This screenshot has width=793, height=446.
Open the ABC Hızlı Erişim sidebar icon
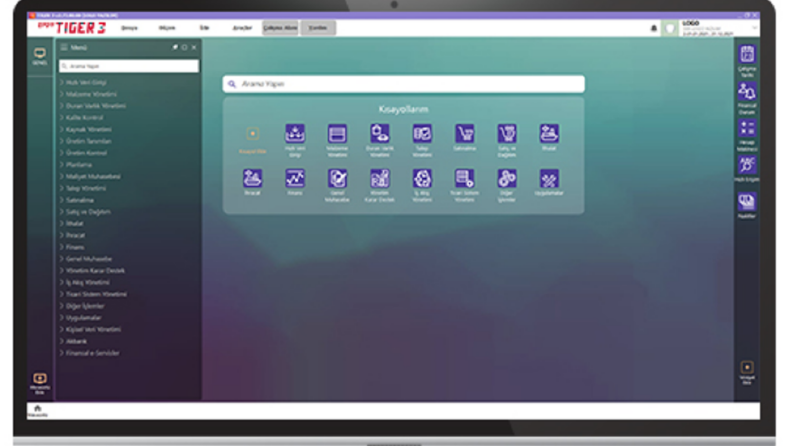[x=747, y=165]
